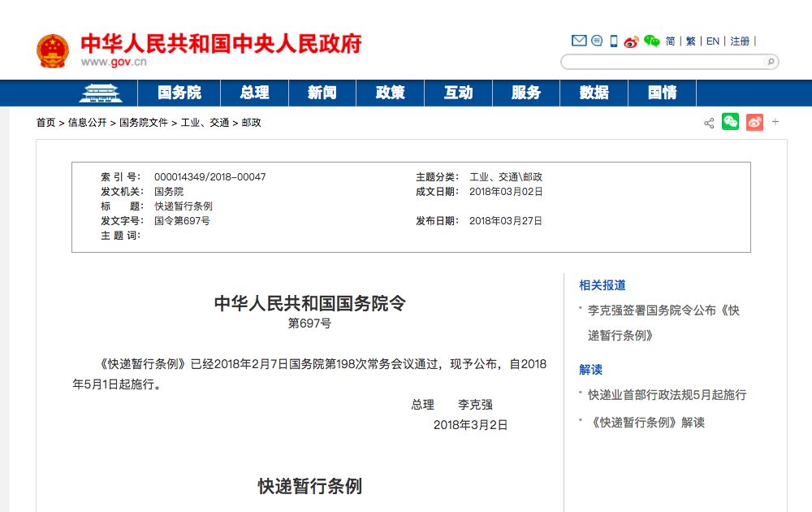Screen dimensions: 812x512
Task: Click the 发布日期 value 2018年03月27日
Action: pos(505,221)
